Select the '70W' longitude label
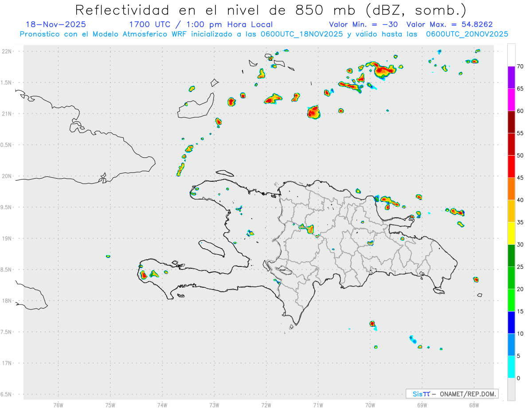Screen dimensions: 532x411 pos(370,404)
